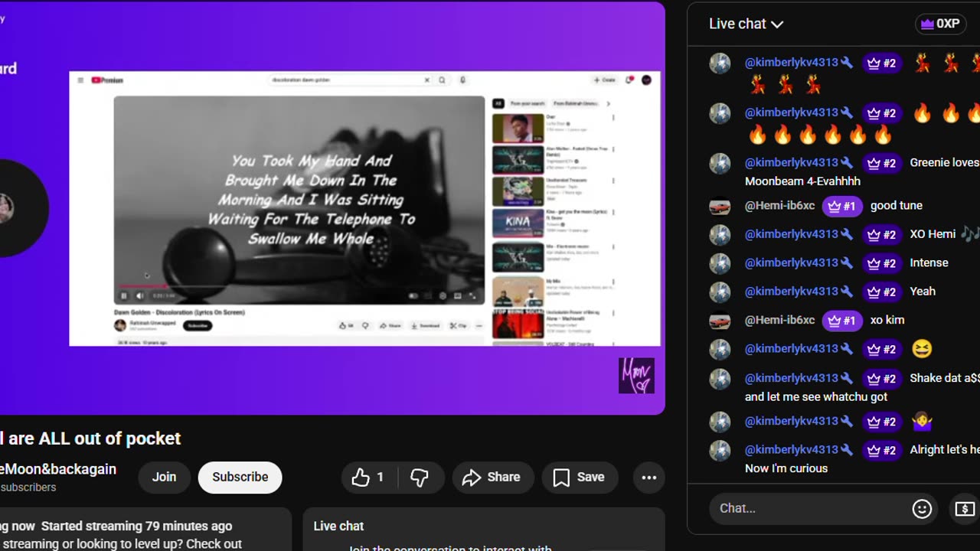This screenshot has height=551, width=980.
Task: Click #2 crown badge beside laughing emoji
Action: click(882, 350)
